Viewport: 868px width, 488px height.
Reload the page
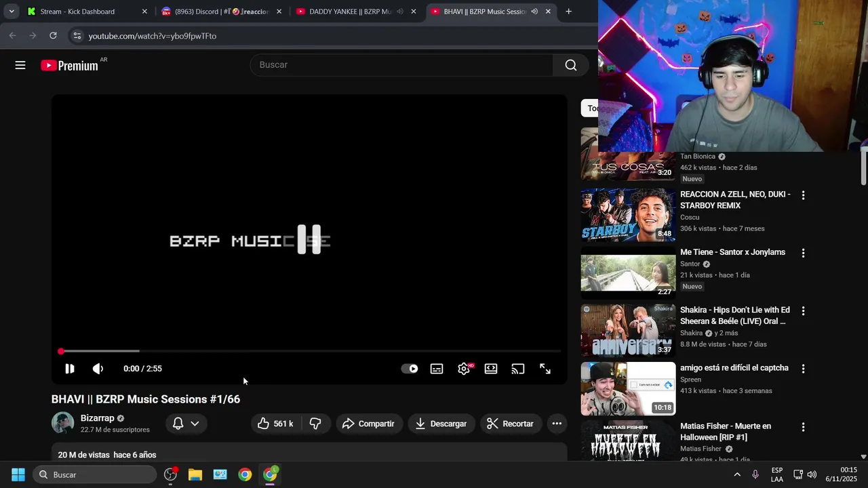click(53, 36)
